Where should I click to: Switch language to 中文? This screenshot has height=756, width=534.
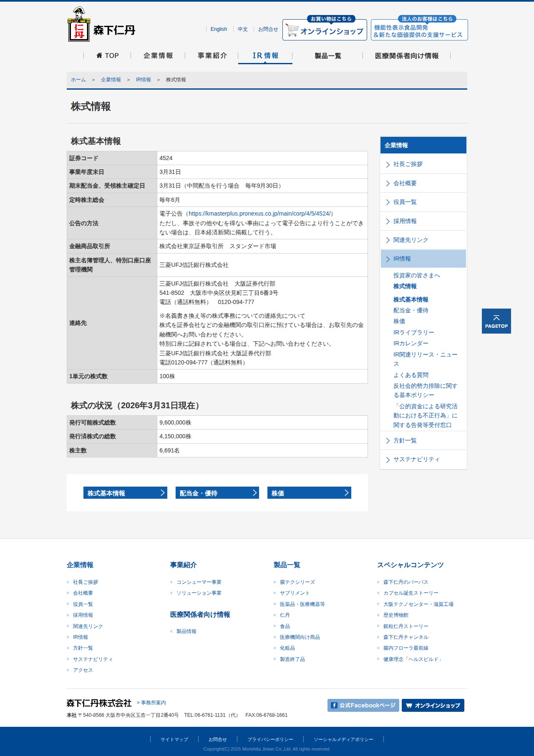pyautogui.click(x=243, y=29)
